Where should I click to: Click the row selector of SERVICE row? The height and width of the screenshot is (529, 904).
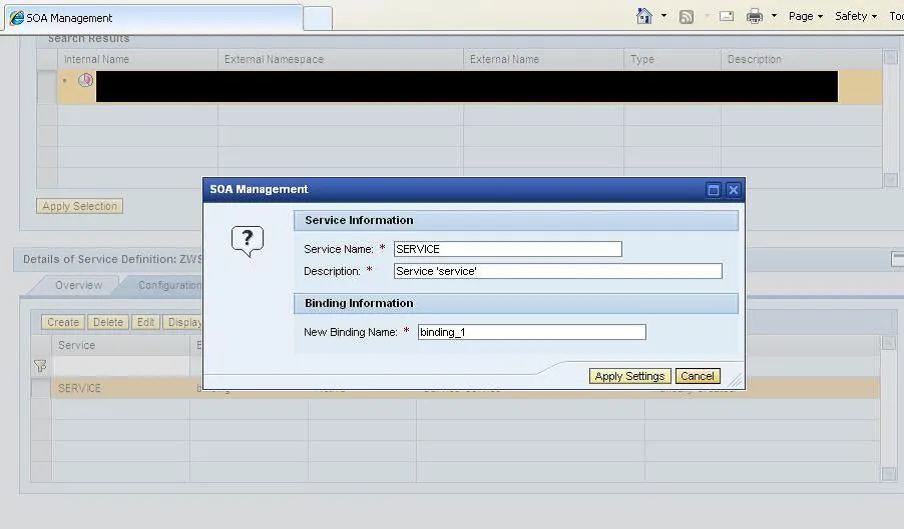point(41,388)
